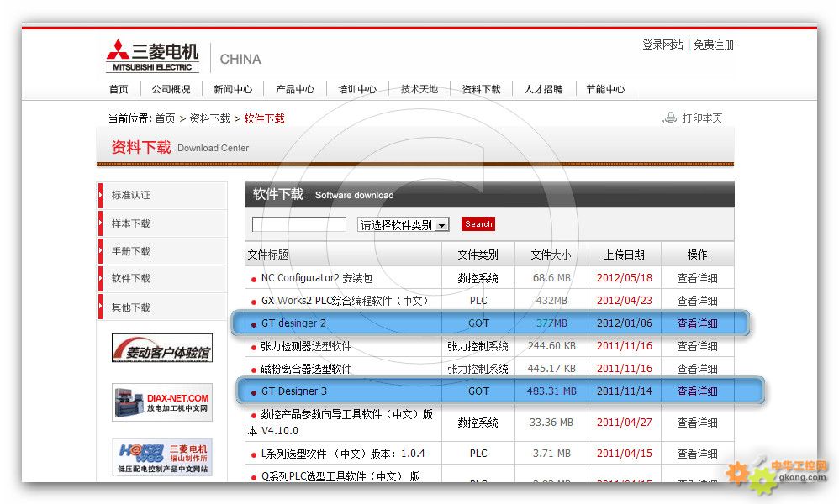Open the 公司概况 menu item
This screenshot has height=504, width=839.
tap(171, 89)
